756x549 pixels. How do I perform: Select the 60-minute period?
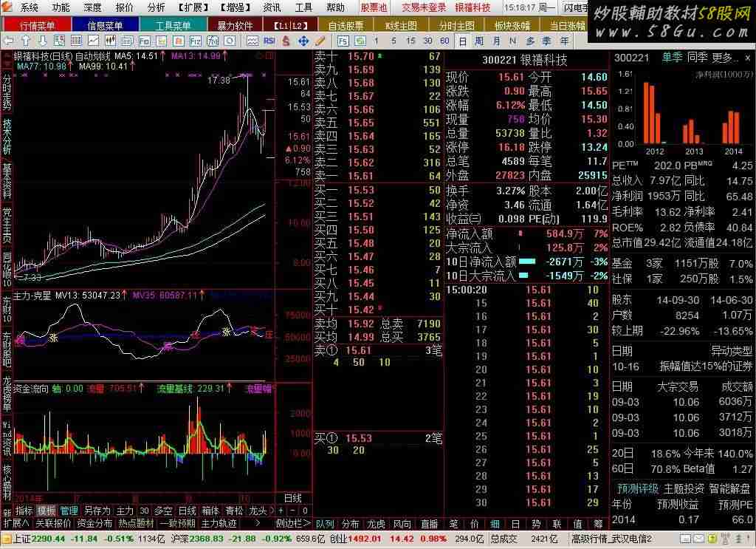444,41
